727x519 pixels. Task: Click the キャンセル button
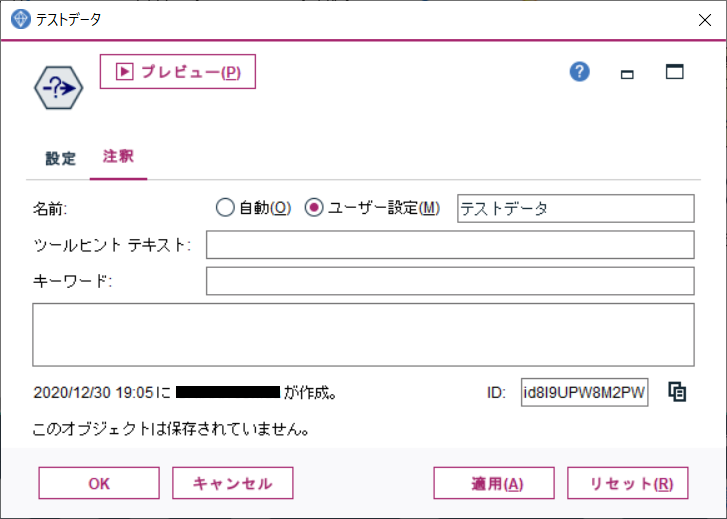tap(233, 483)
